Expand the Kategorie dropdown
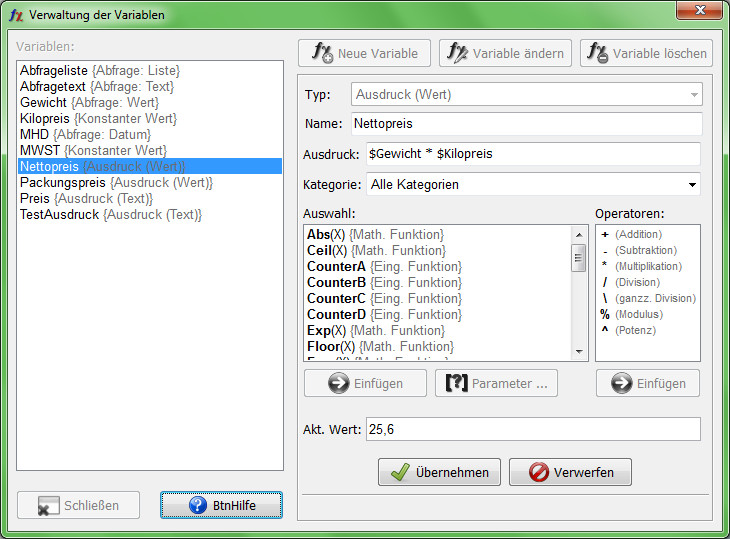This screenshot has width=730, height=539. tap(692, 185)
